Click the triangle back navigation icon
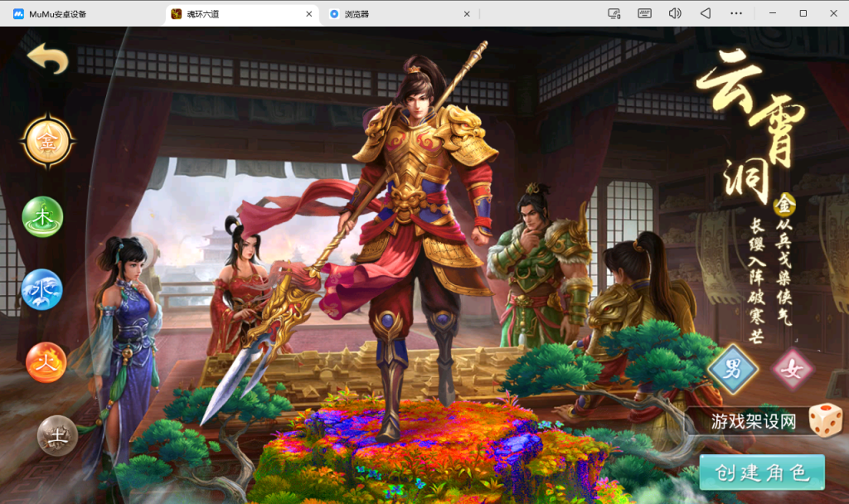This screenshot has width=849, height=504. pyautogui.click(x=706, y=13)
